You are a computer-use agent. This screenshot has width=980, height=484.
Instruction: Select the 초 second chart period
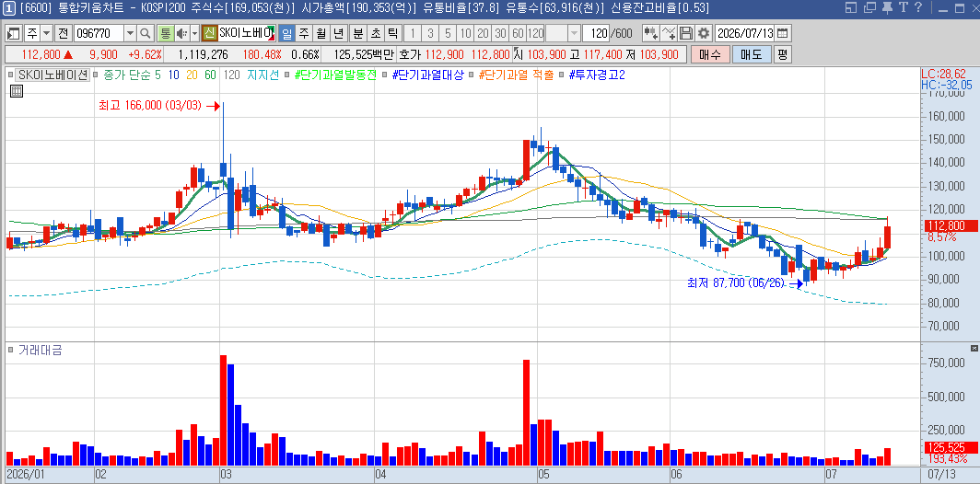(x=376, y=33)
